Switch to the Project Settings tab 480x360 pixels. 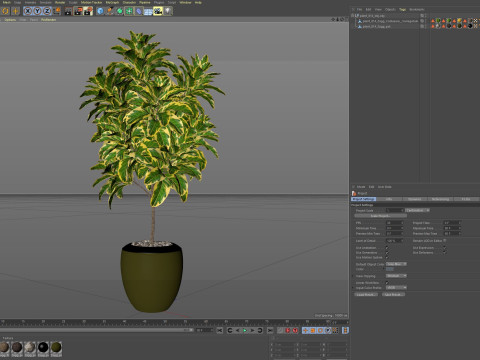[363, 199]
